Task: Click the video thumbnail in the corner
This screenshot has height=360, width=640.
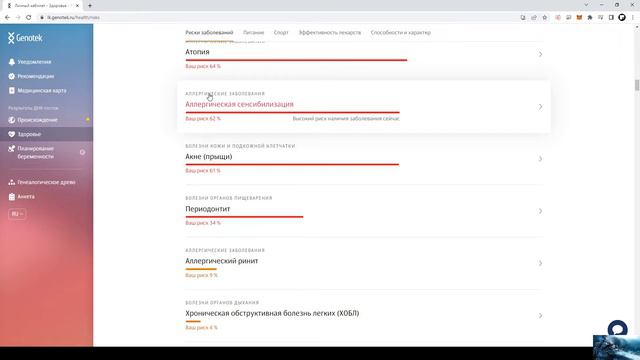Action: [x=616, y=348]
